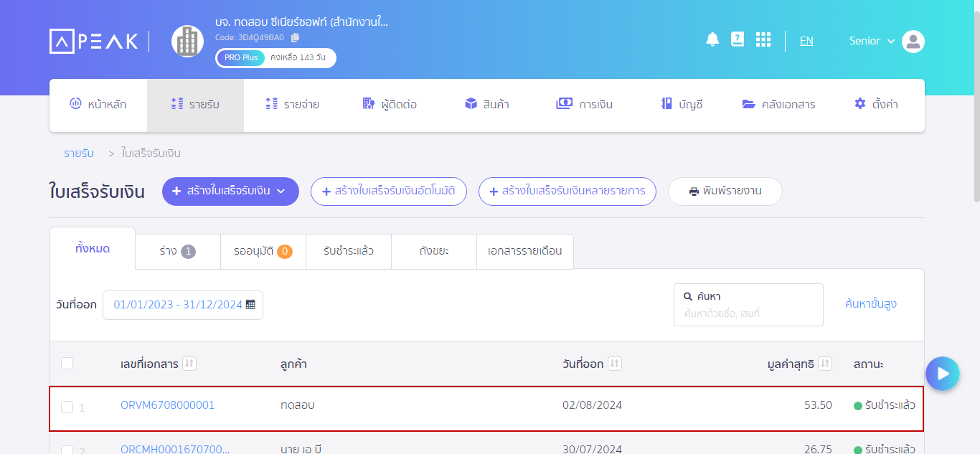
Task: Open the apps grid menu
Action: click(x=763, y=39)
